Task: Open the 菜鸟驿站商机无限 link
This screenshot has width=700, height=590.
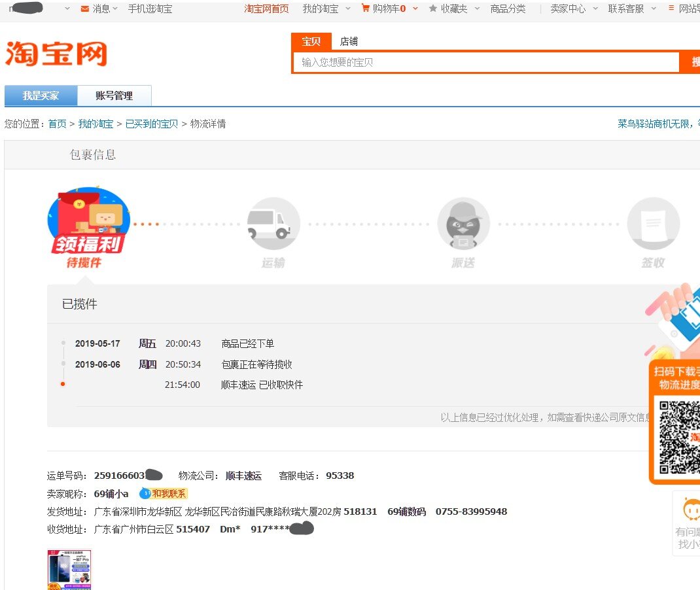Action: (x=659, y=124)
